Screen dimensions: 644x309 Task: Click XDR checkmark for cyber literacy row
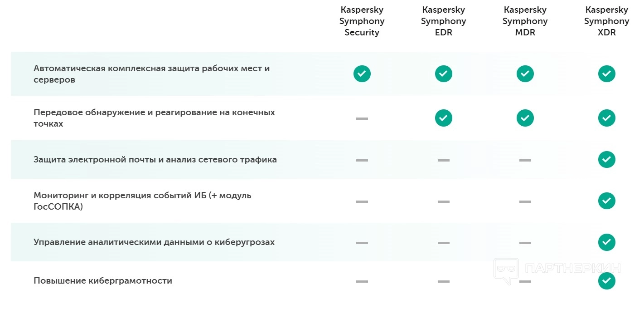606,281
